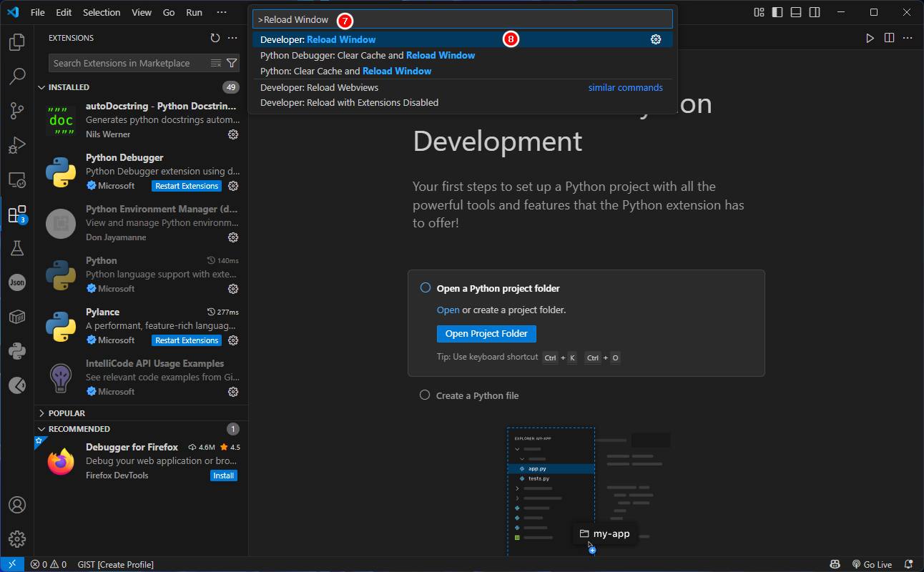Run Developer: Reload Window command
Viewport: 924px width, 572px height.
pyautogui.click(x=463, y=39)
